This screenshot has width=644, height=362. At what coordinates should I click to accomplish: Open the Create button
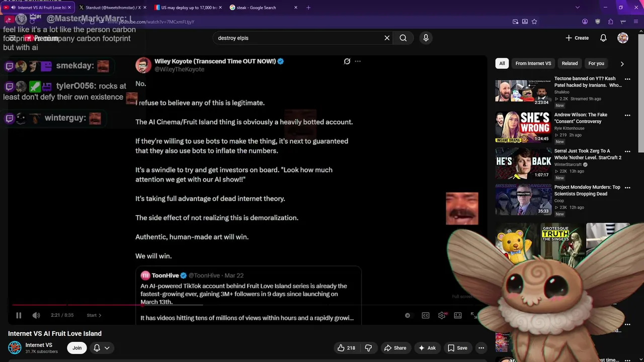tap(577, 38)
